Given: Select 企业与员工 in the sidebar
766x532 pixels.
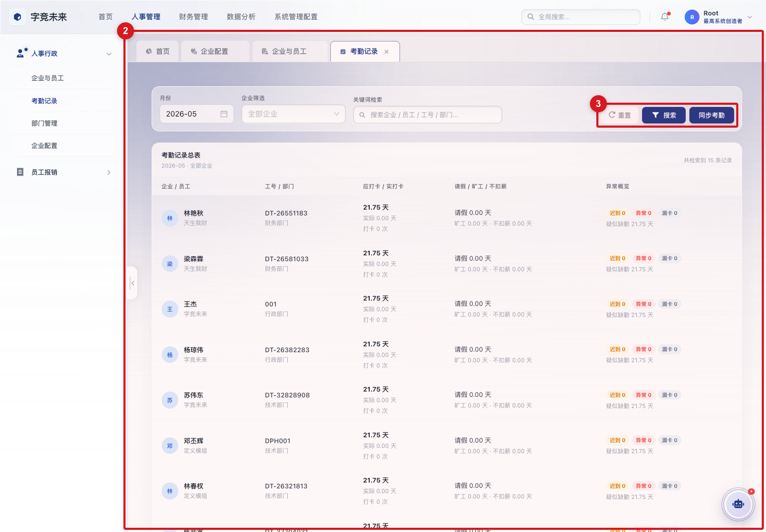Looking at the screenshot, I should pyautogui.click(x=63, y=78).
